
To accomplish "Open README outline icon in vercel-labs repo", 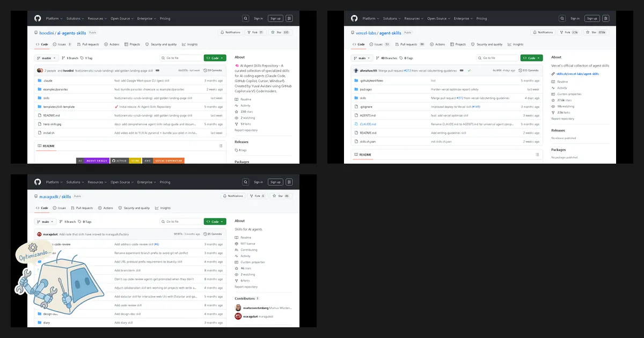I will pos(537,155).
